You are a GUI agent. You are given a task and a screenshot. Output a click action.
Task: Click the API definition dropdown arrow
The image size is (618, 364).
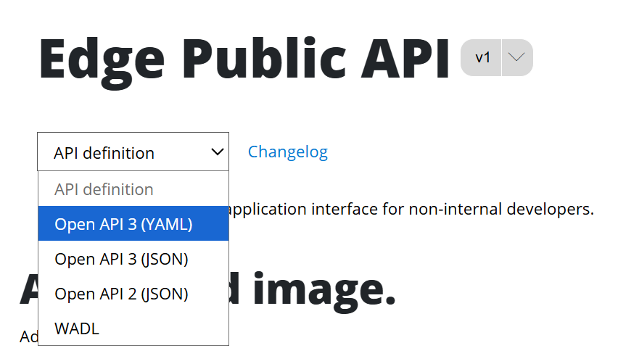click(217, 152)
